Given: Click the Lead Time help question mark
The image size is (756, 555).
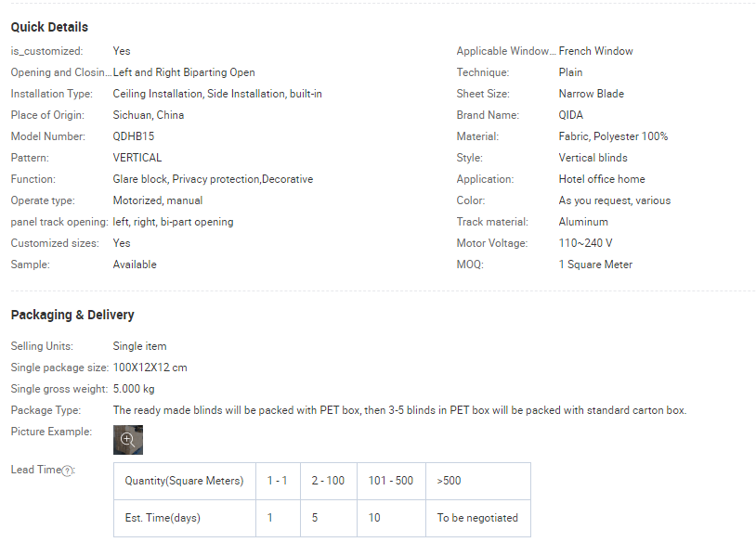Looking at the screenshot, I should (67, 471).
